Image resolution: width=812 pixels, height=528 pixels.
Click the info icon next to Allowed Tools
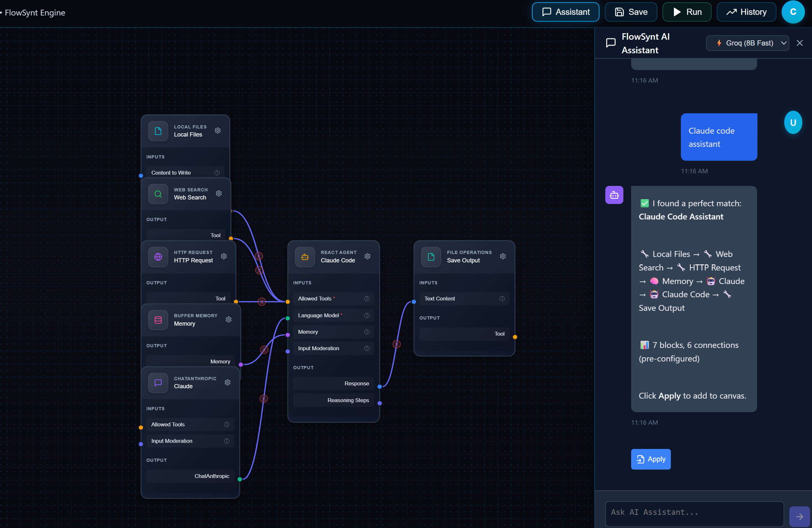pos(367,299)
